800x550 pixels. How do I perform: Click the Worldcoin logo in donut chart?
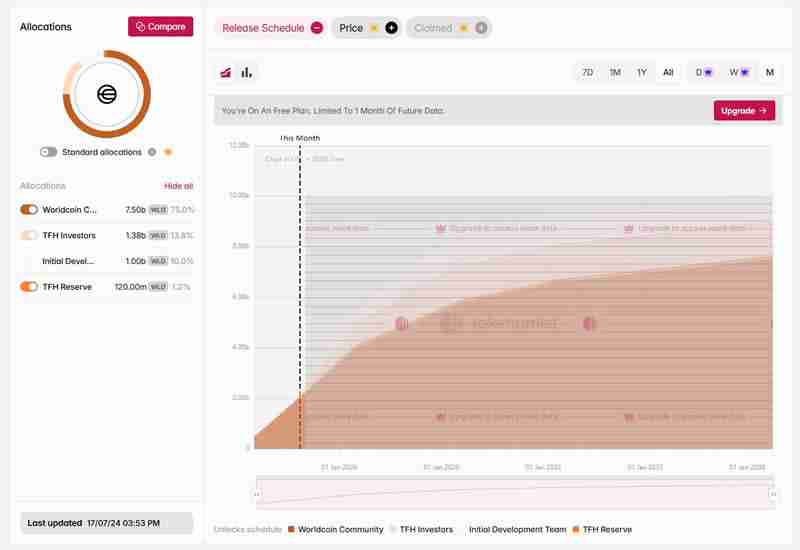click(x=107, y=94)
